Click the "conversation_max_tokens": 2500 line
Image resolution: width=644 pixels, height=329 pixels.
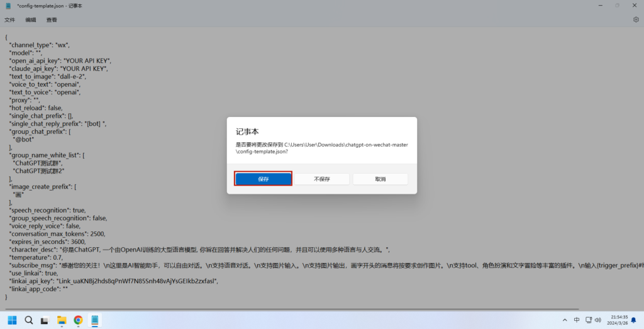pyautogui.click(x=57, y=234)
